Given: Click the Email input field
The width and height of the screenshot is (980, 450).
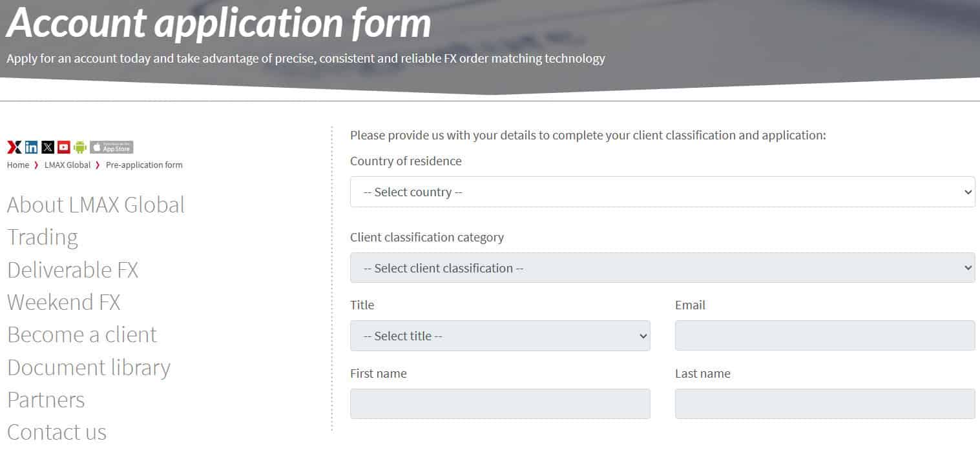Looking at the screenshot, I should (824, 336).
